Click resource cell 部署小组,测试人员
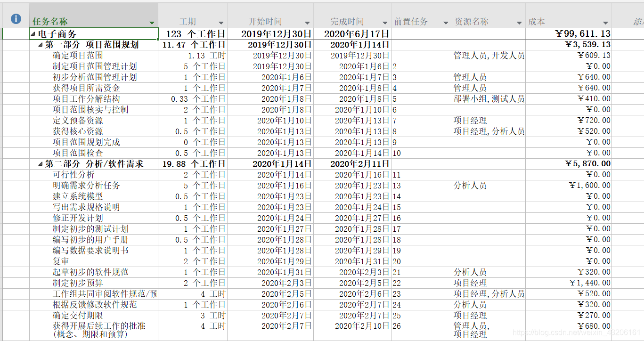Image resolution: width=644 pixels, height=341 pixels. pos(489,99)
